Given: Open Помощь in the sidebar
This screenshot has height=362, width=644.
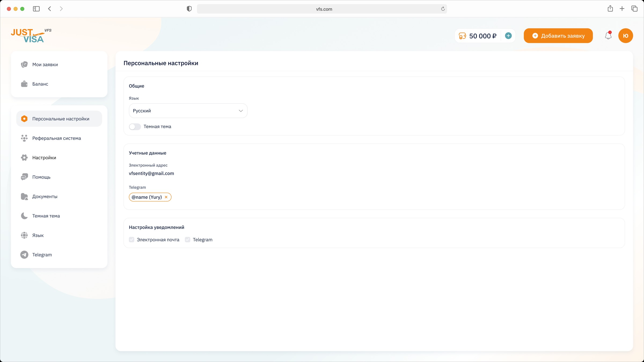Looking at the screenshot, I should tap(59, 177).
